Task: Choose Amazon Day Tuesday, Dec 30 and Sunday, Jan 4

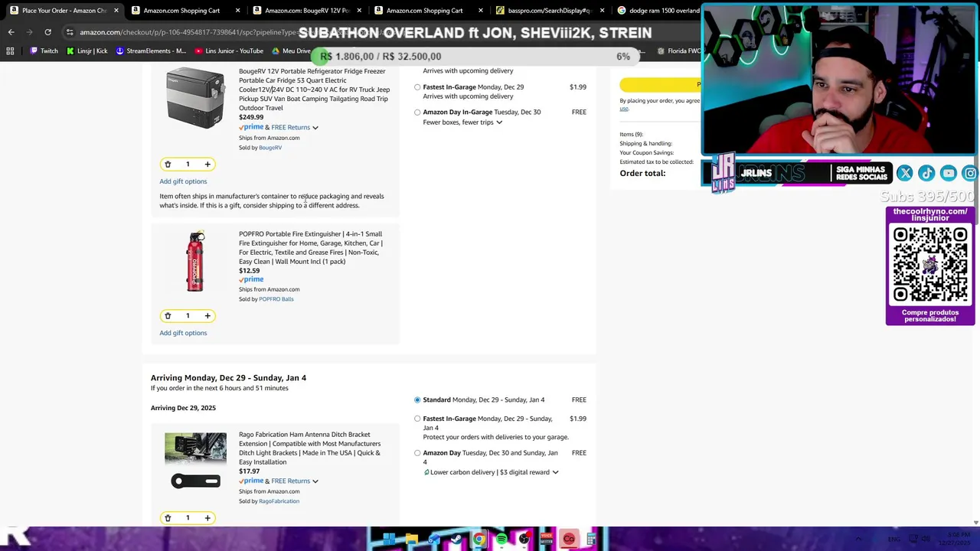Action: [417, 453]
